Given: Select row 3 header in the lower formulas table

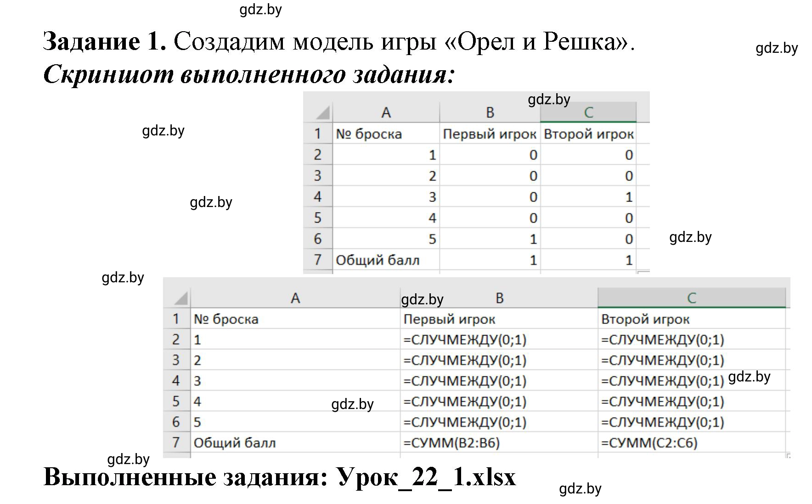Looking at the screenshot, I should point(177,360).
